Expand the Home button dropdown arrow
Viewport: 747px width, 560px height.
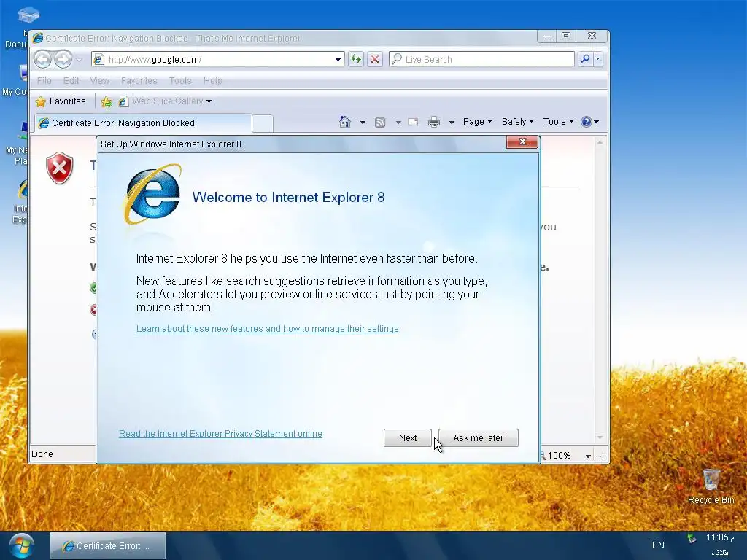(x=363, y=122)
